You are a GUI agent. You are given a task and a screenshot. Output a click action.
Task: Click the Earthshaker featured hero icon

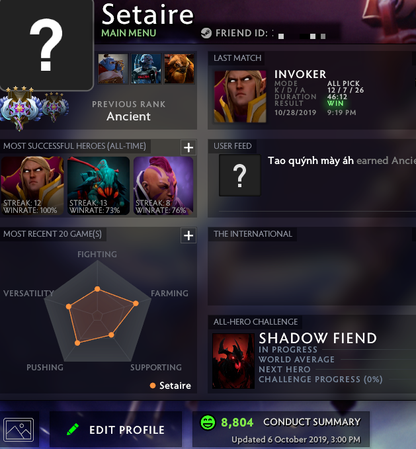pyautogui.click(x=179, y=69)
